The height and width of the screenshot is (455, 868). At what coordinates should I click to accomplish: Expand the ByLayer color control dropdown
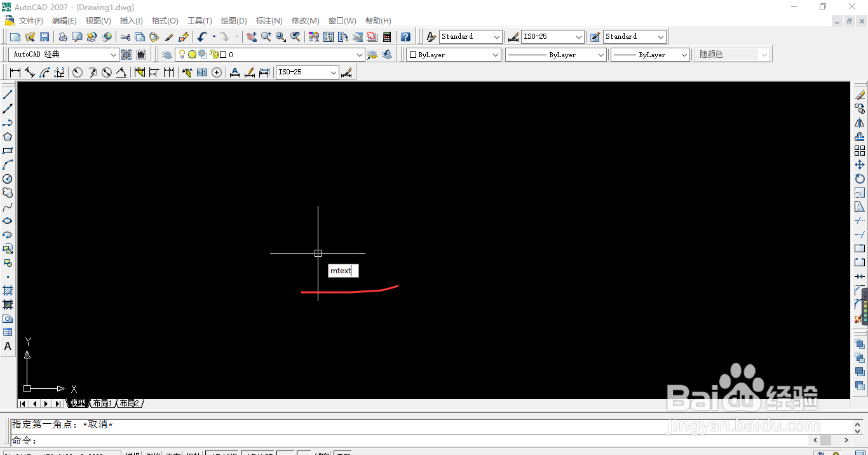pos(496,55)
